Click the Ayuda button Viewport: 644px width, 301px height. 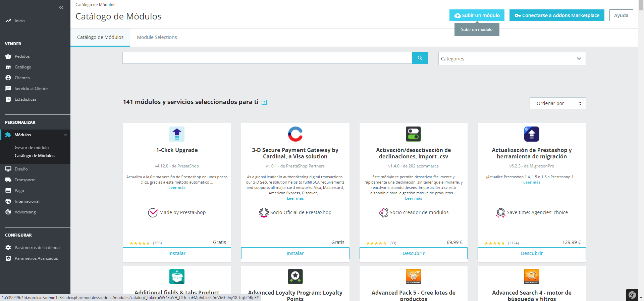[621, 15]
